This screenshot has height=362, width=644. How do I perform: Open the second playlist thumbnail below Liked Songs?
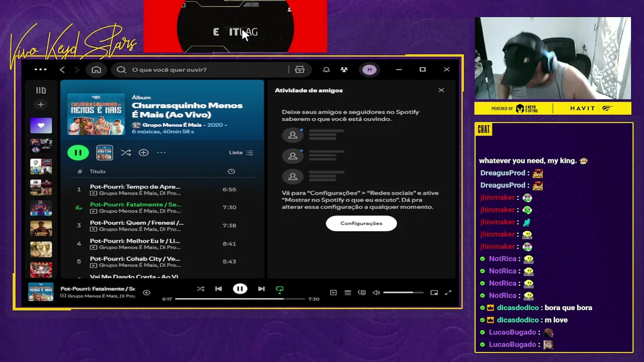pyautogui.click(x=41, y=166)
